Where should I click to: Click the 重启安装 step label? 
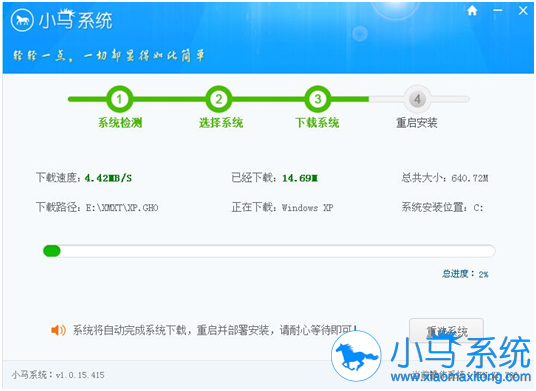click(x=417, y=122)
